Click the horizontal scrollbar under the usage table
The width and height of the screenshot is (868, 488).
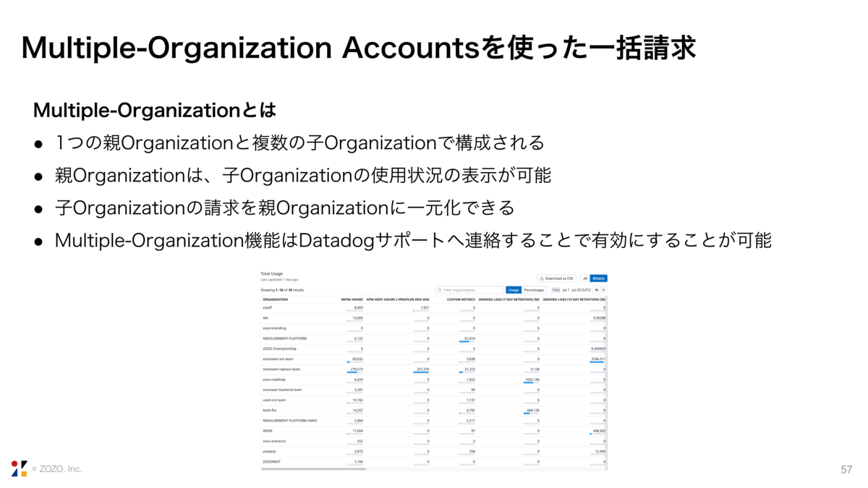(314, 469)
